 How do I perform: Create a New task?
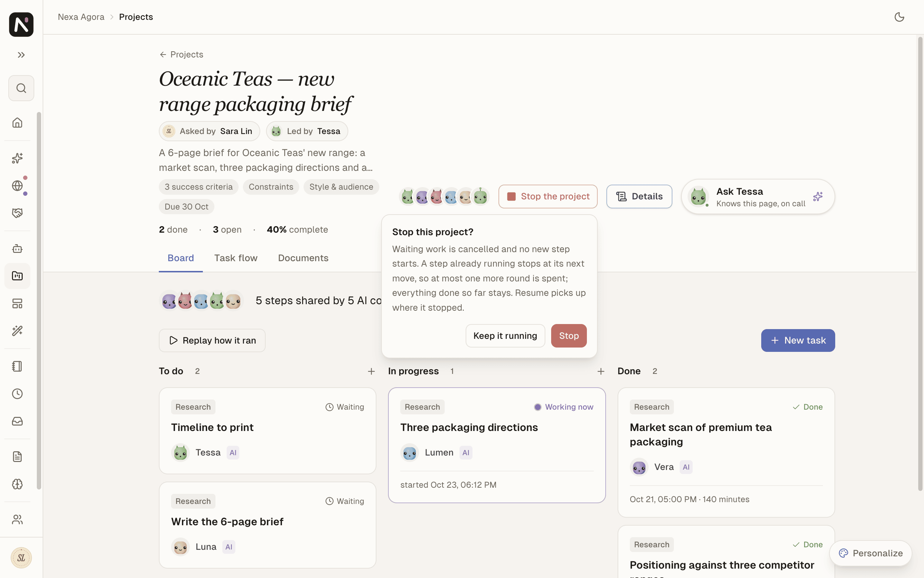(x=798, y=340)
